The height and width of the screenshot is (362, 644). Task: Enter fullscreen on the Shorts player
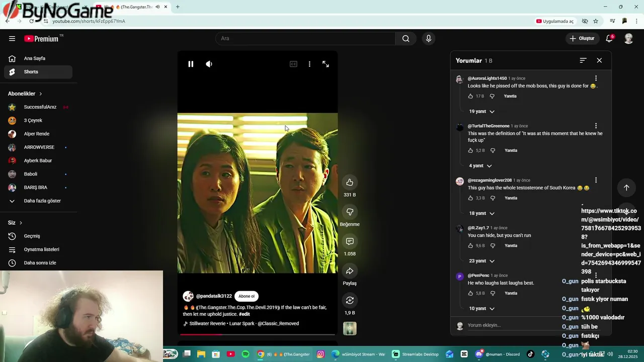click(326, 64)
